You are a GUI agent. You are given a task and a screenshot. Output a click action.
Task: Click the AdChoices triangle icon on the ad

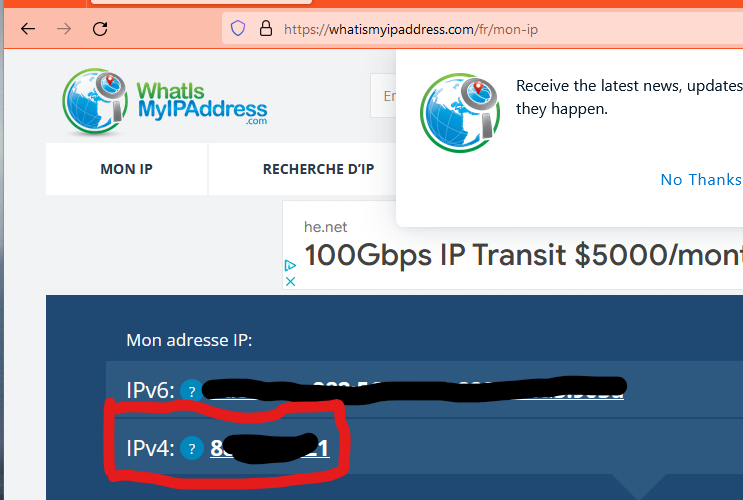290,265
